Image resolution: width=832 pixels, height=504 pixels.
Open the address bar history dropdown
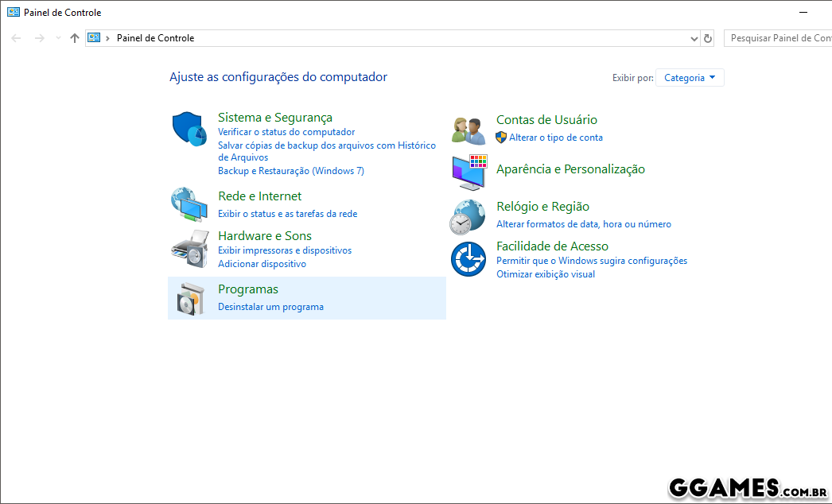[x=694, y=38]
